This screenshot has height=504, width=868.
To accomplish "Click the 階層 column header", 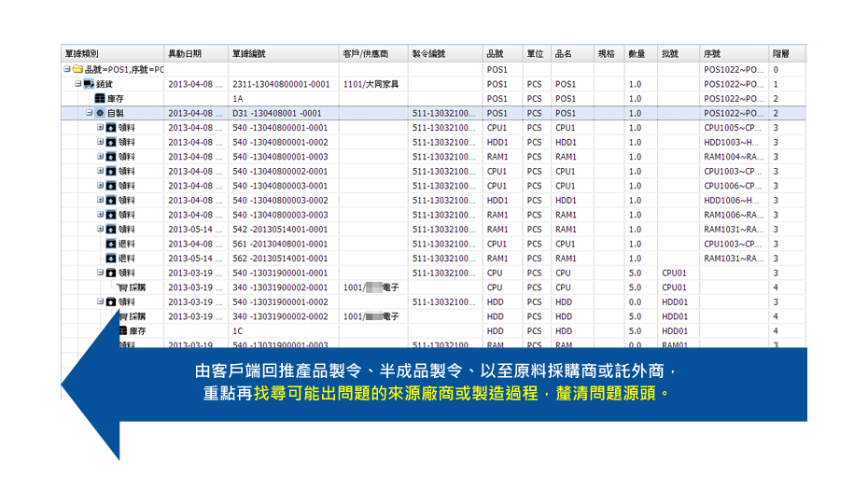I will pyautogui.click(x=782, y=54).
